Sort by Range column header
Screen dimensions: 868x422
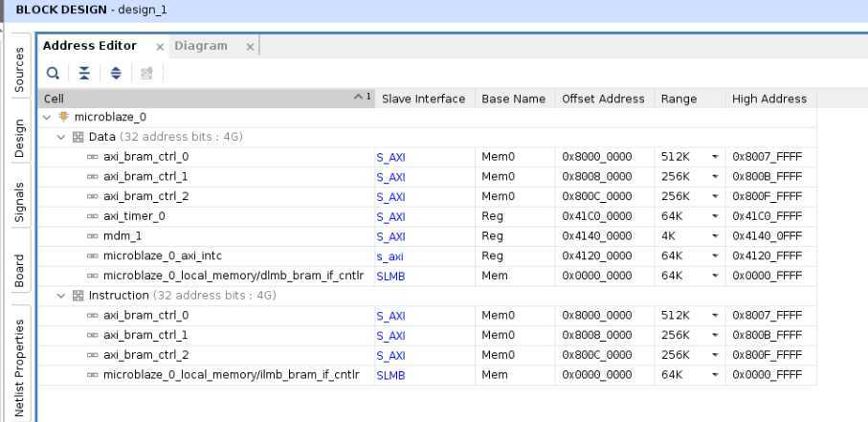[690, 99]
